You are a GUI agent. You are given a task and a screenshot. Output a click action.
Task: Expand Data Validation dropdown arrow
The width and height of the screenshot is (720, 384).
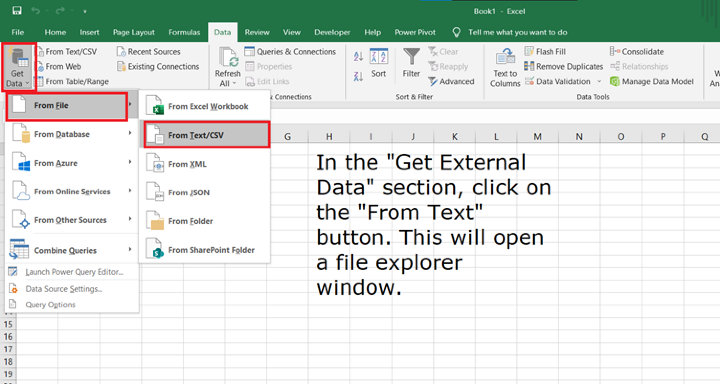(x=599, y=81)
